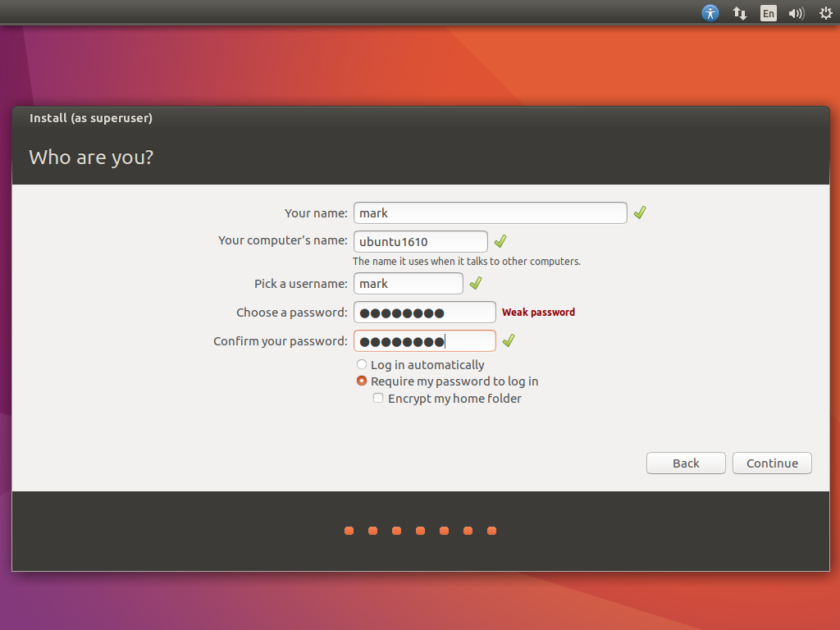Viewport: 840px width, 630px height.
Task: Open the system gear power menu
Action: tap(825, 13)
